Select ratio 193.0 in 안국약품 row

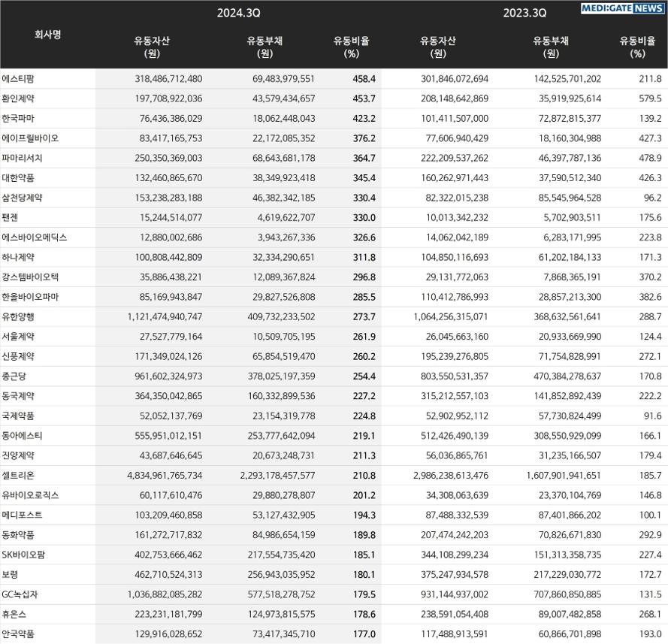tap(650, 633)
